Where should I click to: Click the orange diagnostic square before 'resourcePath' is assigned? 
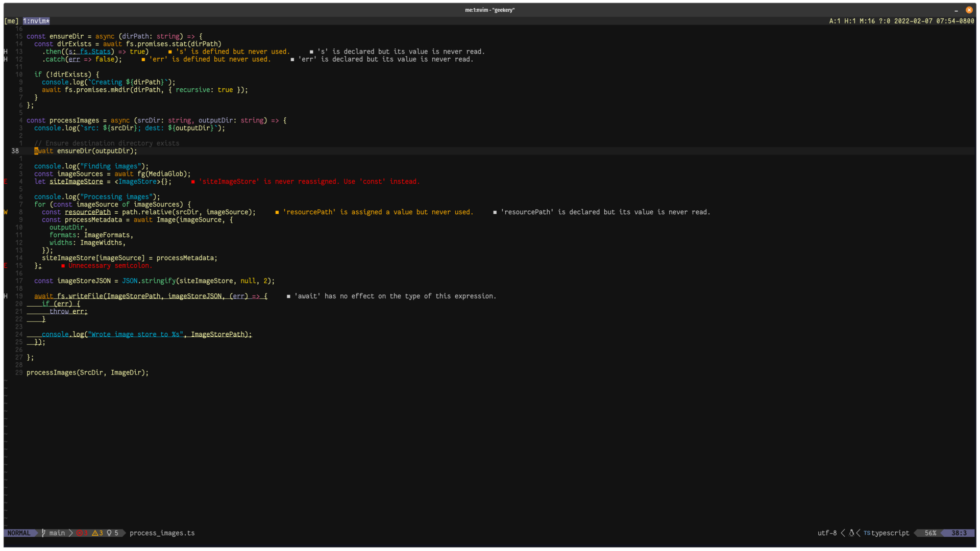point(277,212)
